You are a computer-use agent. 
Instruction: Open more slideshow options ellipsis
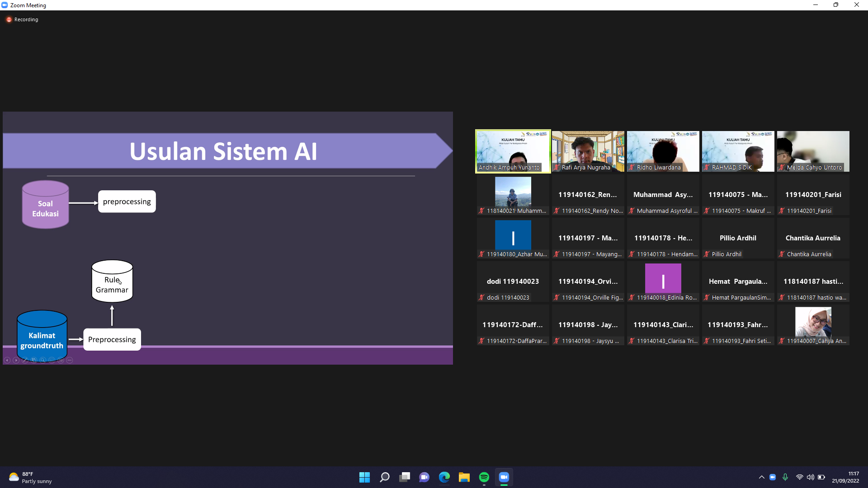tap(70, 360)
